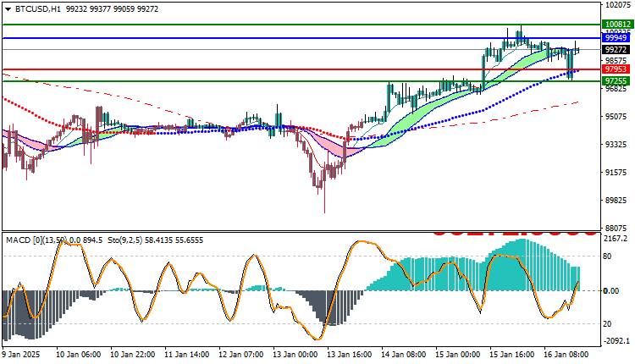Click the 95075 price scale value
The width and height of the screenshot is (635, 364).
(x=617, y=116)
